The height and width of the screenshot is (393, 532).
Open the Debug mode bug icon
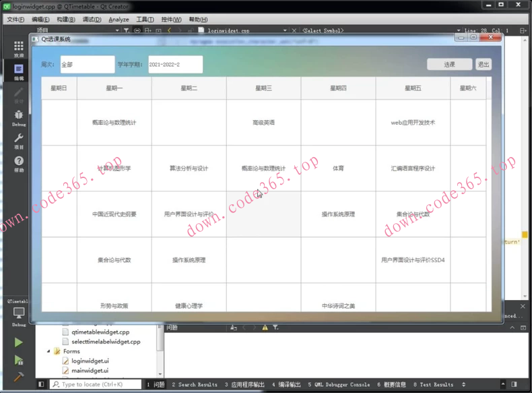18,117
